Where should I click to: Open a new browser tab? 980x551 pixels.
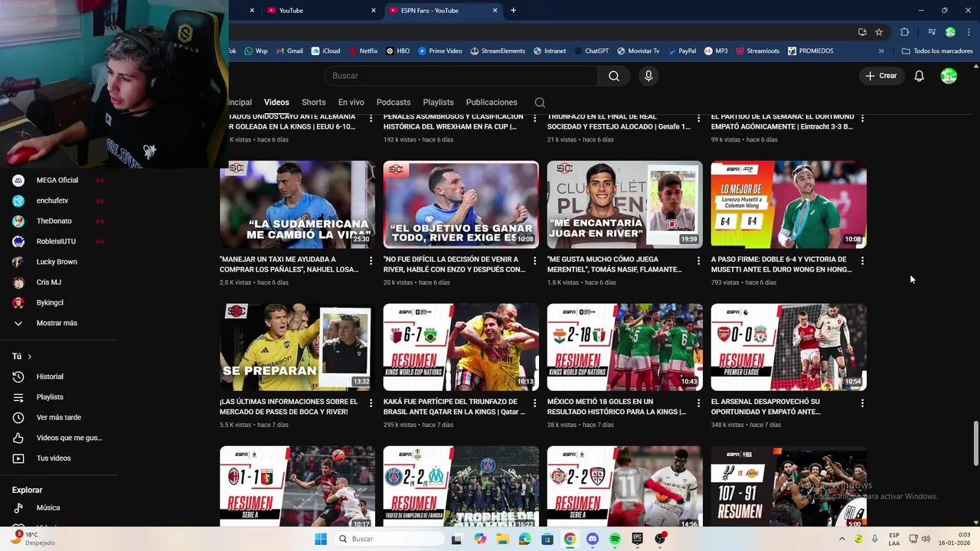(513, 11)
